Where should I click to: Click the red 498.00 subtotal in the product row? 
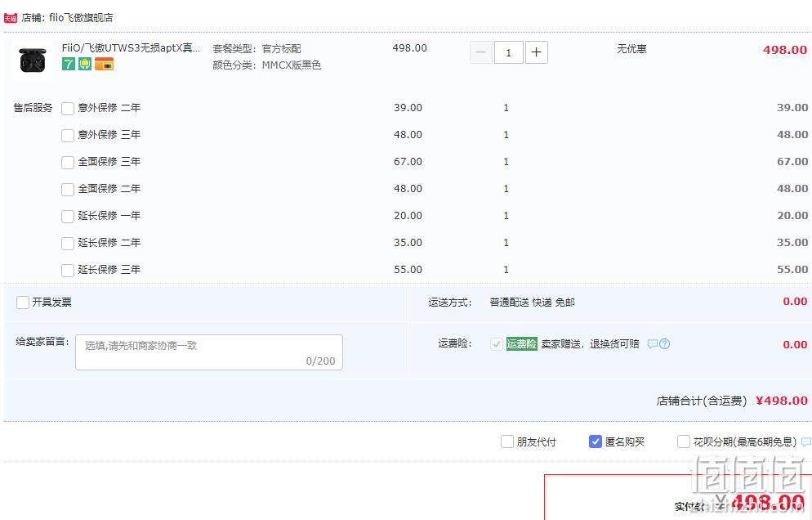pyautogui.click(x=784, y=51)
